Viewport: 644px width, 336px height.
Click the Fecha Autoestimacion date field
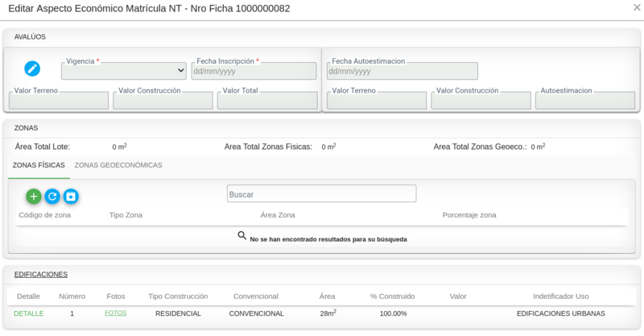[x=402, y=71]
